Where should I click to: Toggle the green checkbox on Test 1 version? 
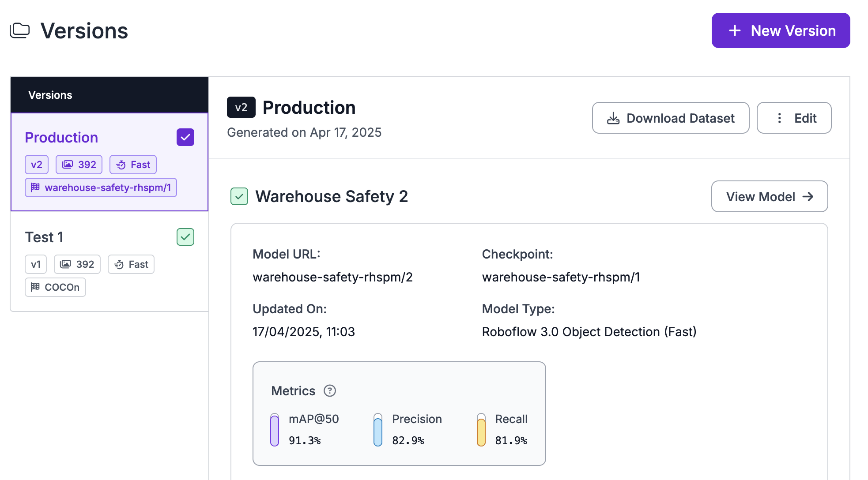coord(185,237)
